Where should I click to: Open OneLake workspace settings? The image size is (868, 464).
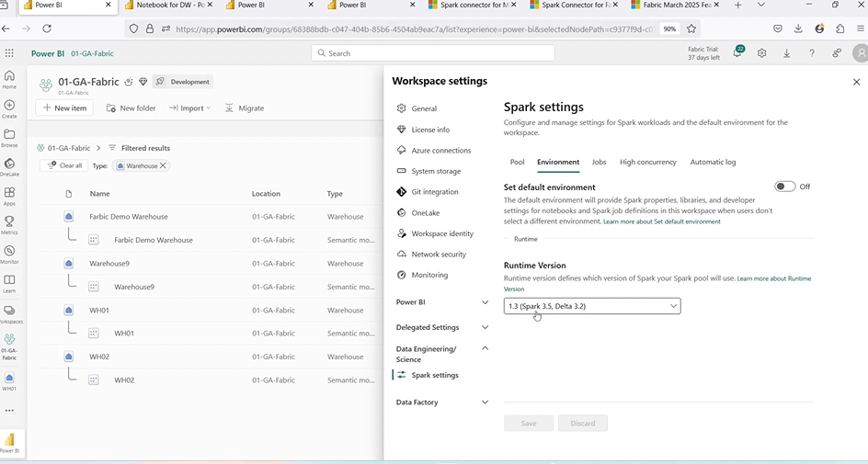425,213
